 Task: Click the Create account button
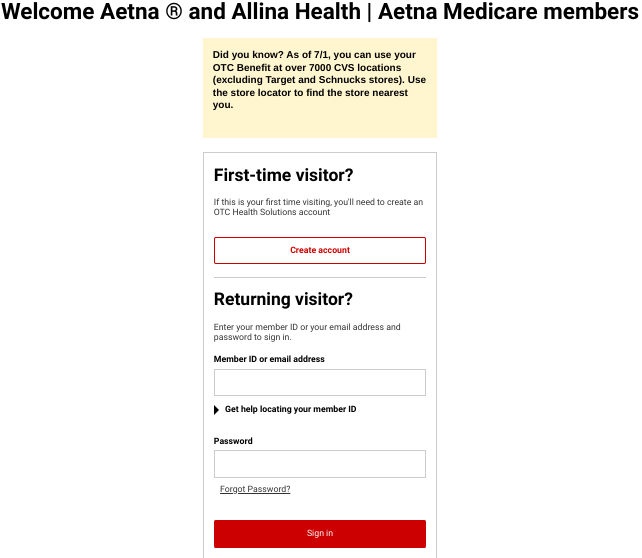click(320, 250)
